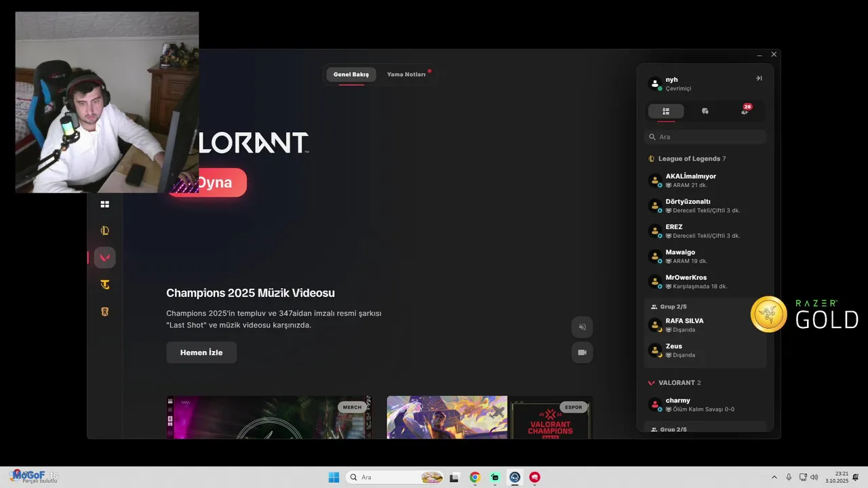This screenshot has width=868, height=488.
Task: Open the friends list tab icon
Action: [x=666, y=111]
